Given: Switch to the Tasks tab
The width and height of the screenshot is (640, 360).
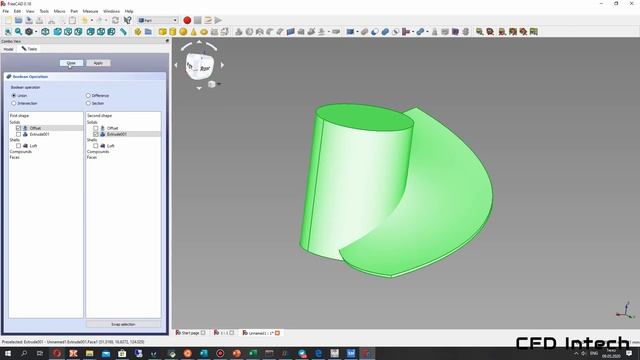Looking at the screenshot, I should [x=29, y=49].
